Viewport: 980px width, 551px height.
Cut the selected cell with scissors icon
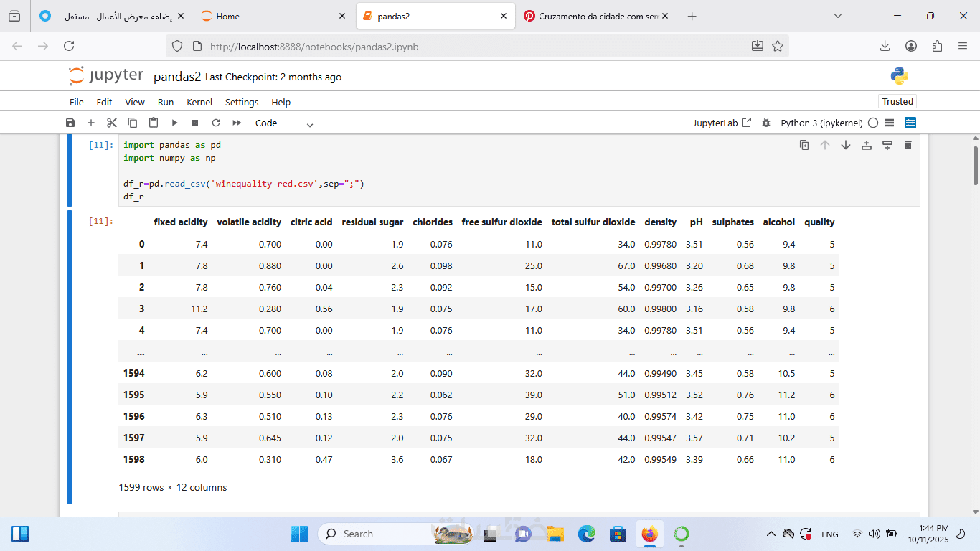111,123
